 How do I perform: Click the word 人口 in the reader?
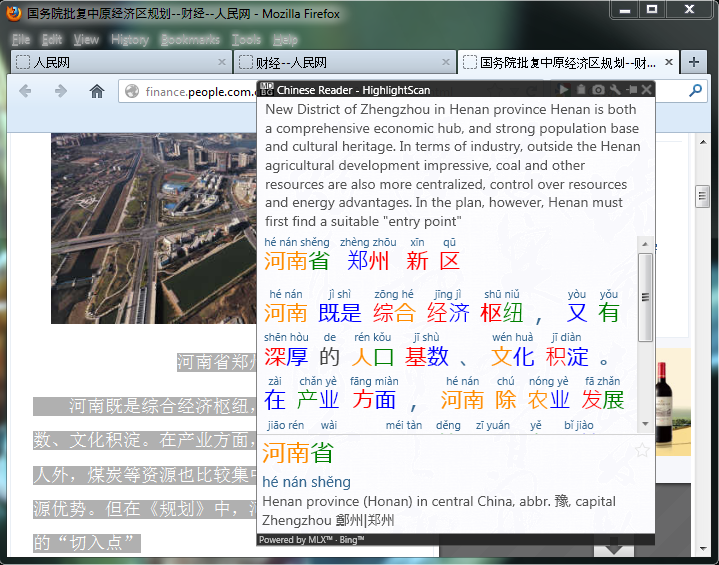tap(372, 356)
